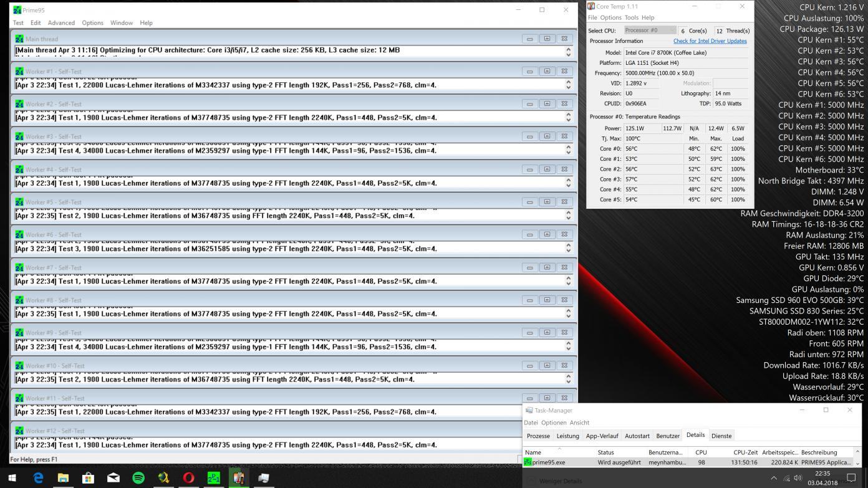The image size is (868, 488).
Task: Click the Worker #11 Self-Test window icon
Action: click(19, 398)
